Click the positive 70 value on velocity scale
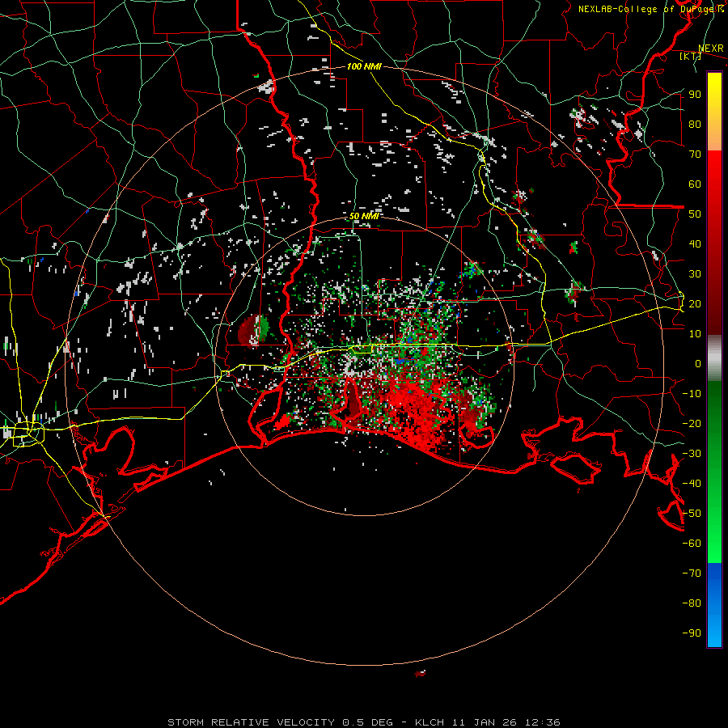 [695, 154]
